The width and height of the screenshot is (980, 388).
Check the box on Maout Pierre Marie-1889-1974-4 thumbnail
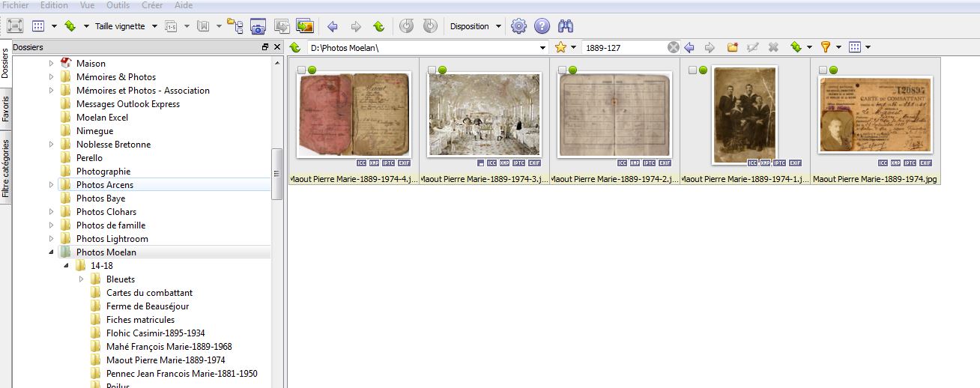[301, 70]
